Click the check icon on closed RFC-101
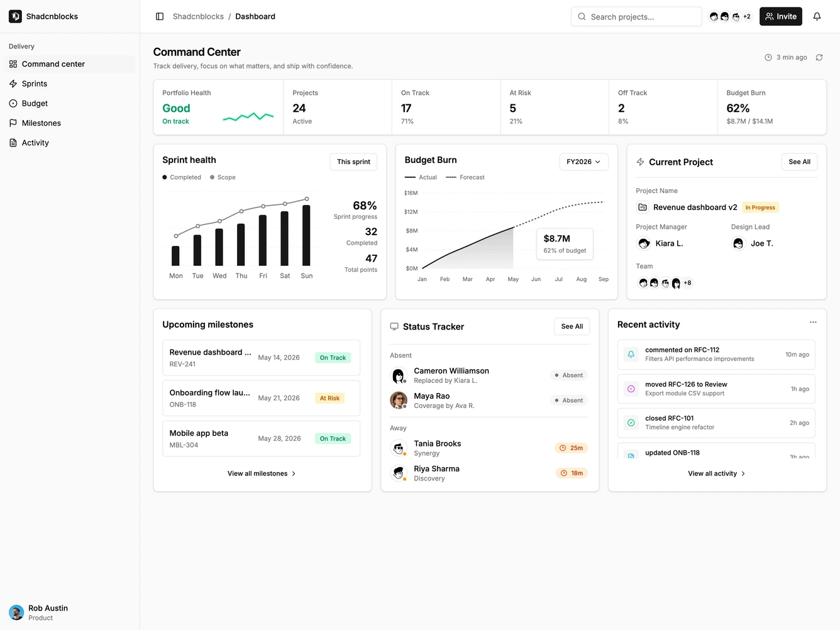Viewport: 840px width, 630px height. click(631, 423)
